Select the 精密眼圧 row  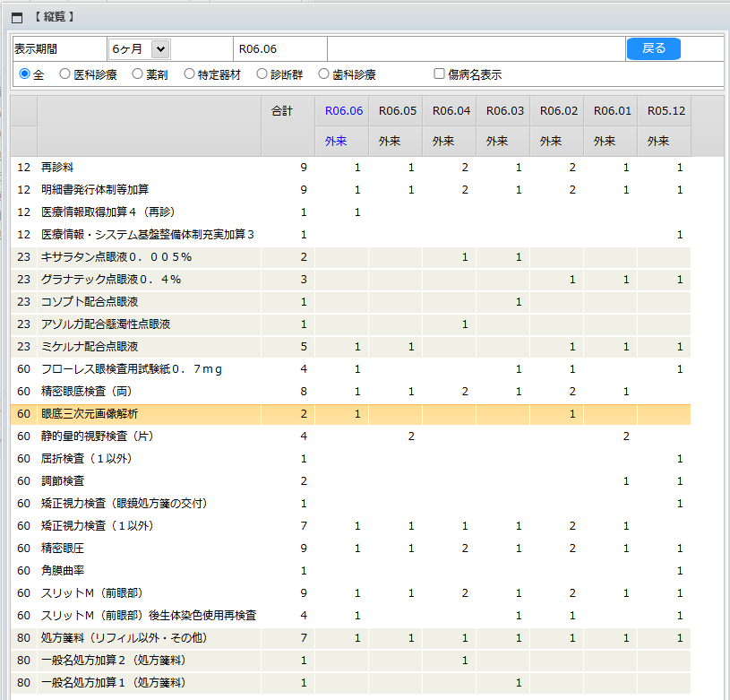pos(350,549)
